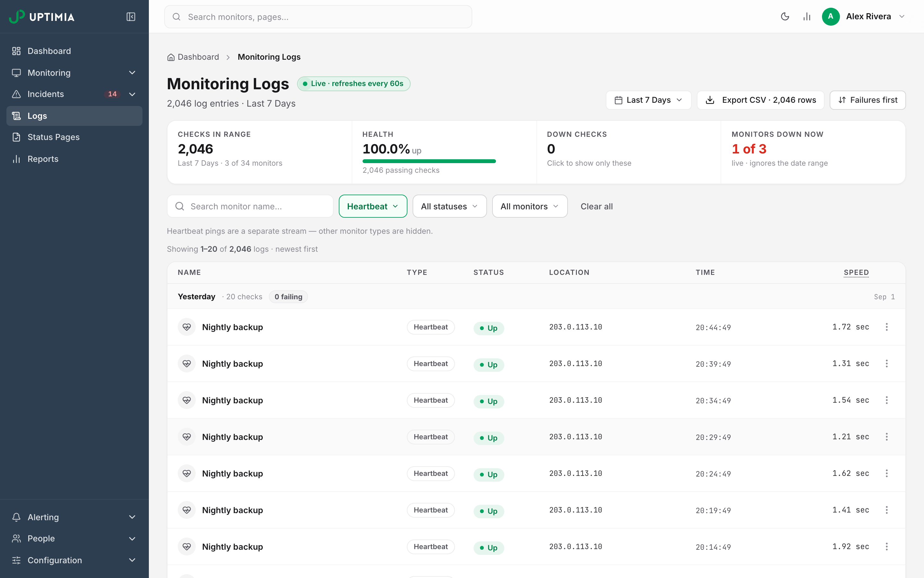This screenshot has width=924, height=578.
Task: Focus the Search monitors, pages field
Action: (x=318, y=17)
